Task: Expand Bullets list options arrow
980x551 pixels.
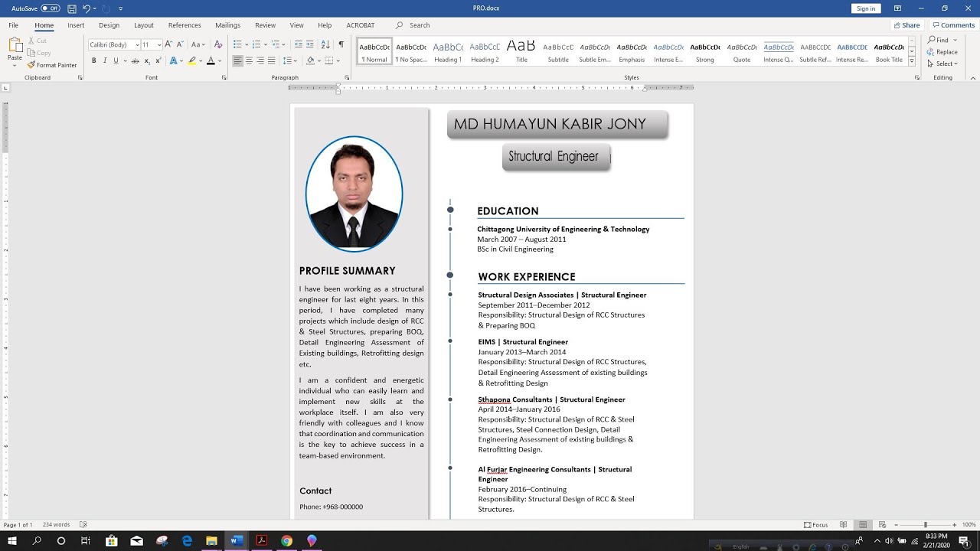Action: click(246, 44)
